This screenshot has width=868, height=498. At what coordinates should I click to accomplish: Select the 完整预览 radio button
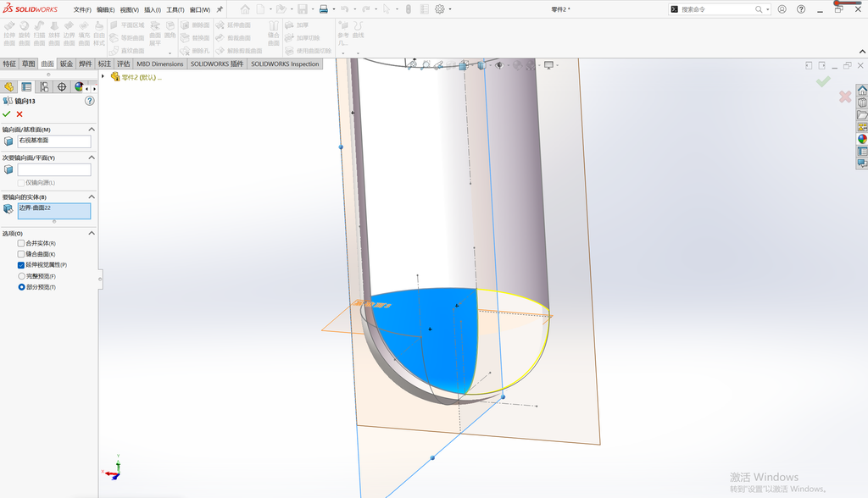[x=21, y=276]
